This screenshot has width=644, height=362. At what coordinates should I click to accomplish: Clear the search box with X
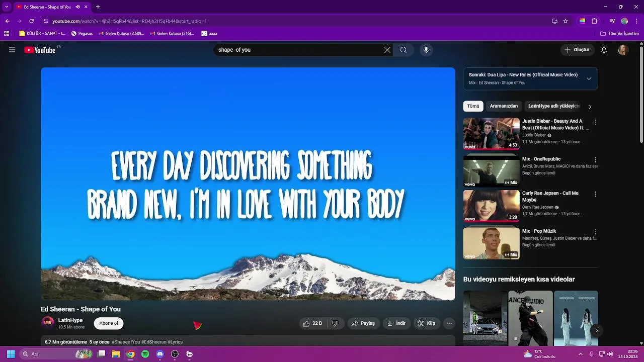point(387,50)
